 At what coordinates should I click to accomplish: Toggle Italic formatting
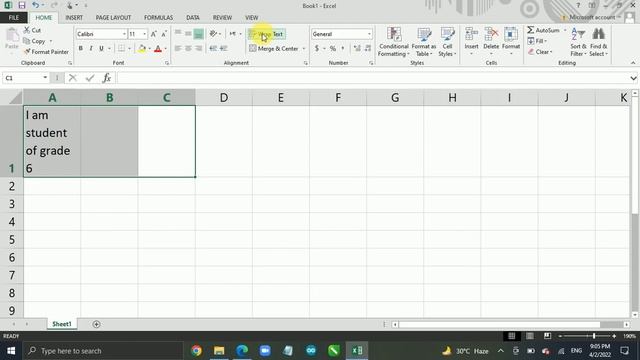click(x=91, y=49)
